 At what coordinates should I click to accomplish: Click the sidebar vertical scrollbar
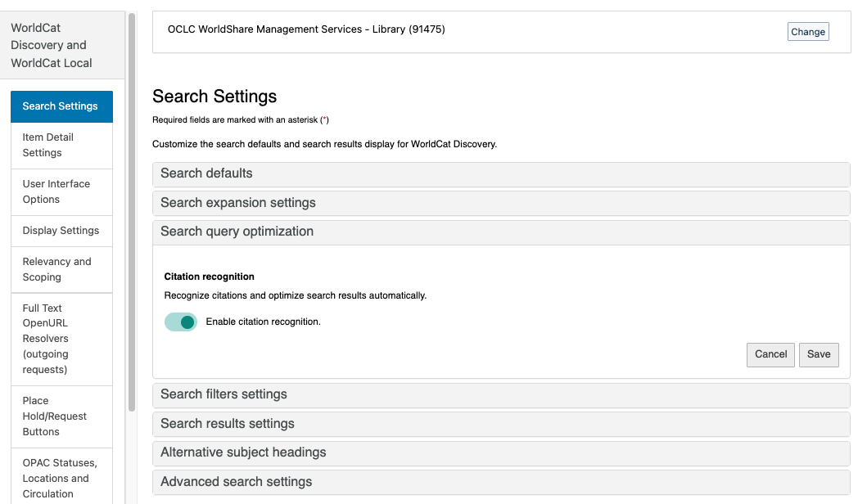pyautogui.click(x=131, y=214)
